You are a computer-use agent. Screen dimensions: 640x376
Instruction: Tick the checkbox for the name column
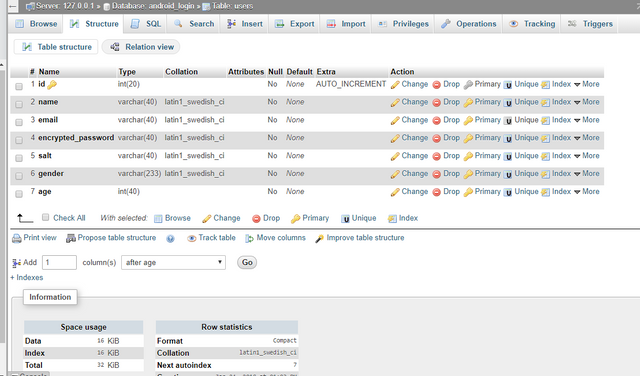(x=19, y=105)
